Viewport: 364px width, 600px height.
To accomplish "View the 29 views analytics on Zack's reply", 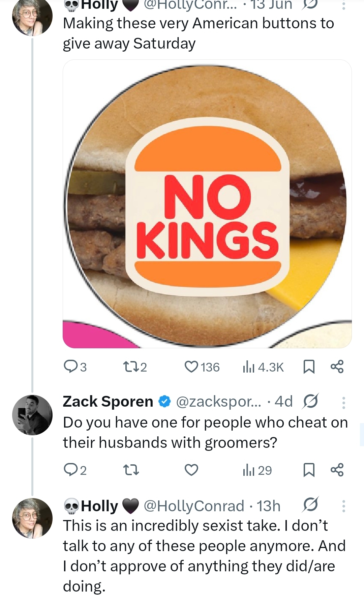I will tap(257, 470).
